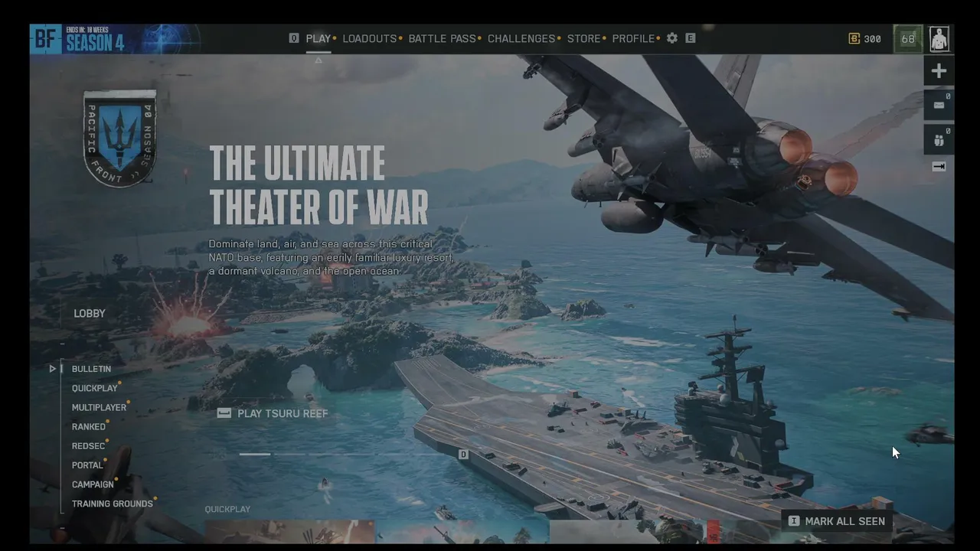The height and width of the screenshot is (551, 980).
Task: Open the player profile avatar icon
Action: (939, 39)
